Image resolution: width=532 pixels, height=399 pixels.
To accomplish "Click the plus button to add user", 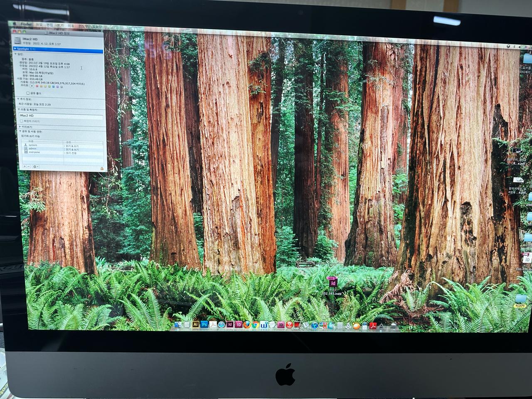I will click(x=24, y=166).
